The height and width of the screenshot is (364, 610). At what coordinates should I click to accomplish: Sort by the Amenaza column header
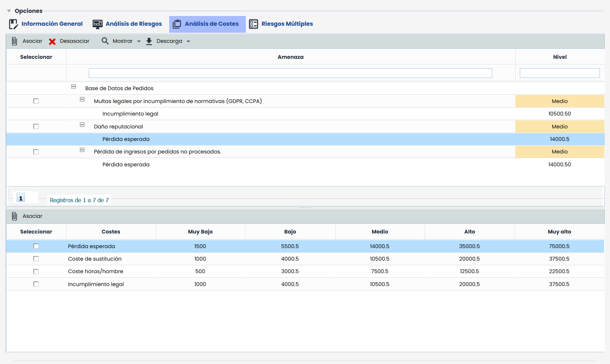(290, 57)
